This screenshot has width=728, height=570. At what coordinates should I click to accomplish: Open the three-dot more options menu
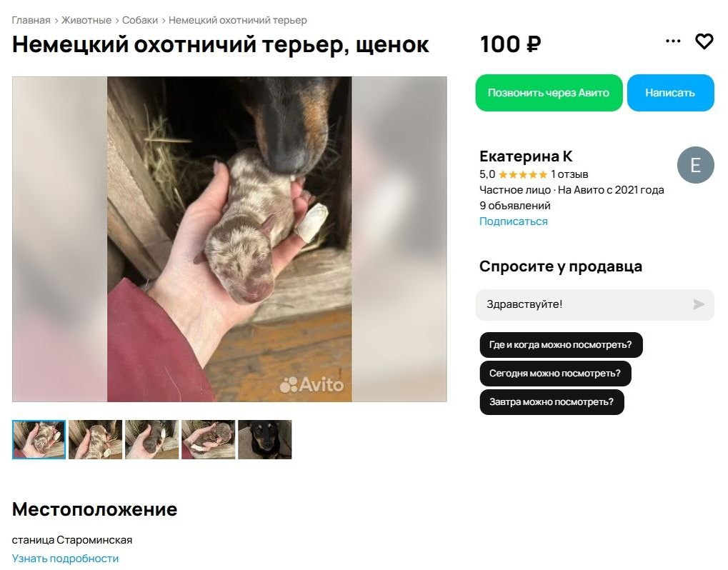673,41
